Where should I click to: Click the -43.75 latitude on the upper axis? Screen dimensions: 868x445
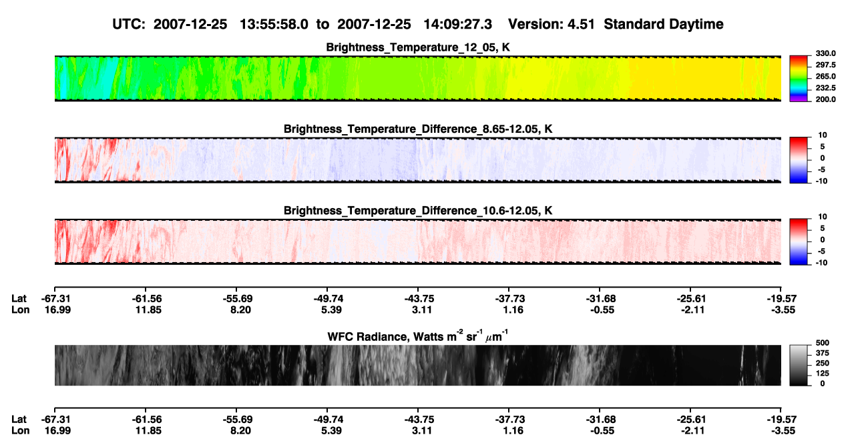419,298
